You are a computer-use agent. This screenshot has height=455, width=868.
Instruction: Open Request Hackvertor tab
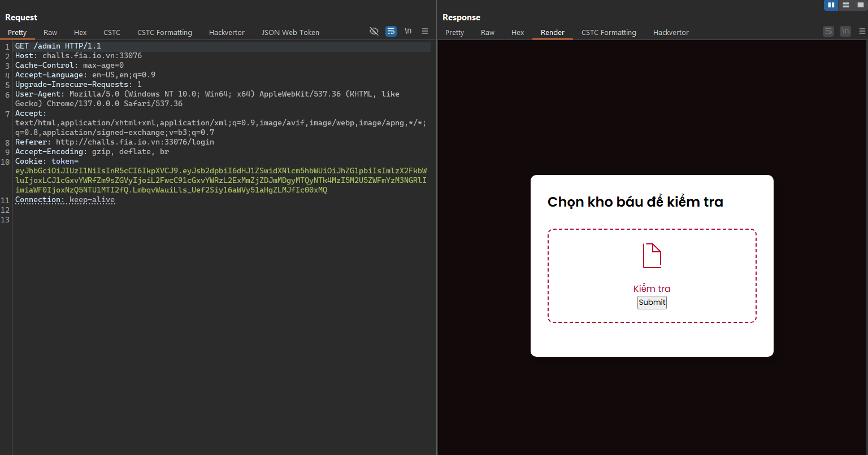pos(227,32)
